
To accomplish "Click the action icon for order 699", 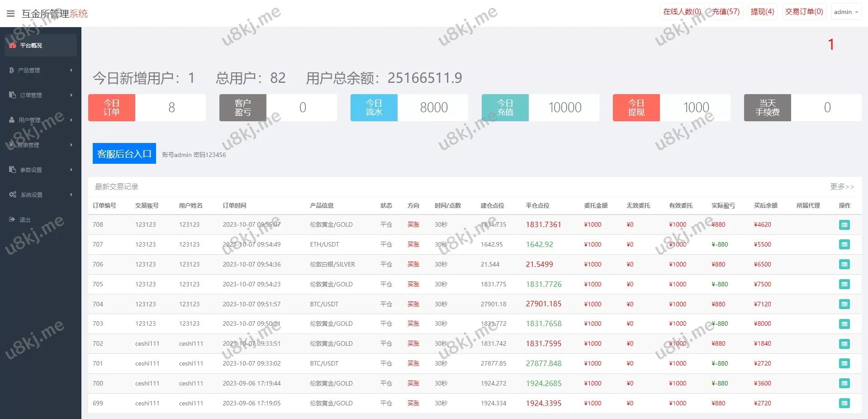I will pyautogui.click(x=844, y=403).
